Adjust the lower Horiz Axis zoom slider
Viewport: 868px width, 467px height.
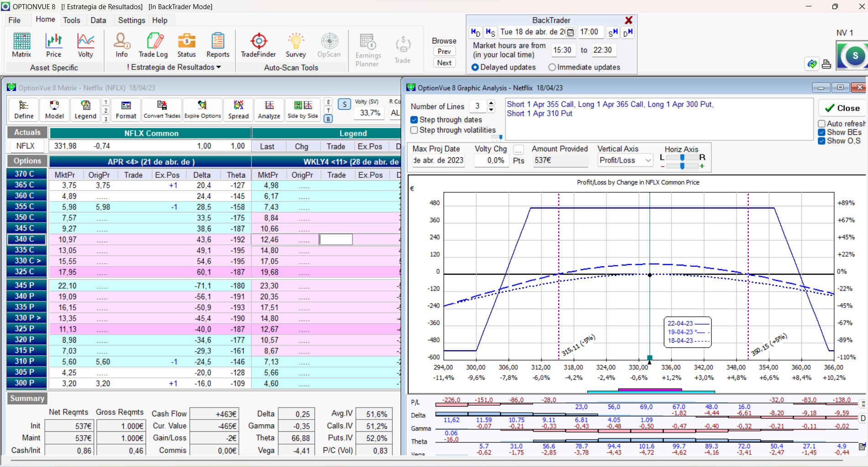682,166
